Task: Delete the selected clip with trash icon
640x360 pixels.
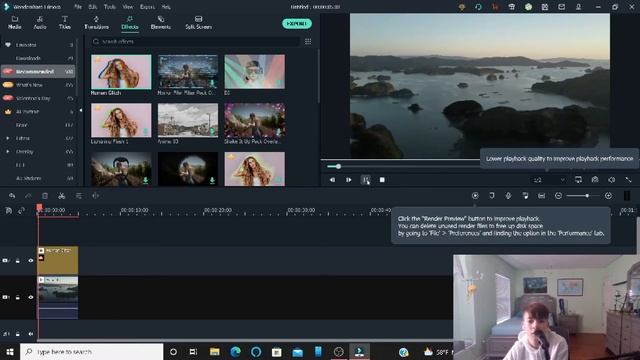Action: point(45,196)
